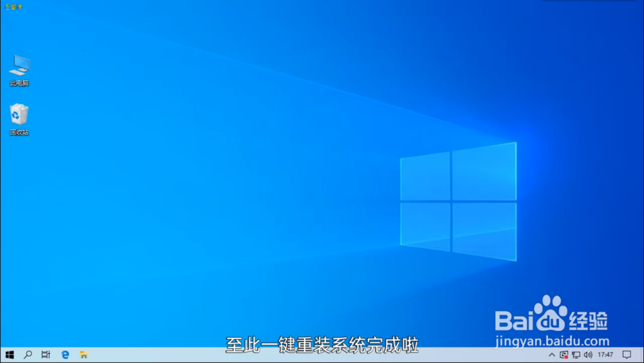Click the Show desktop sliver at taskbar end
Image resolution: width=644 pixels, height=363 pixels.
642,355
